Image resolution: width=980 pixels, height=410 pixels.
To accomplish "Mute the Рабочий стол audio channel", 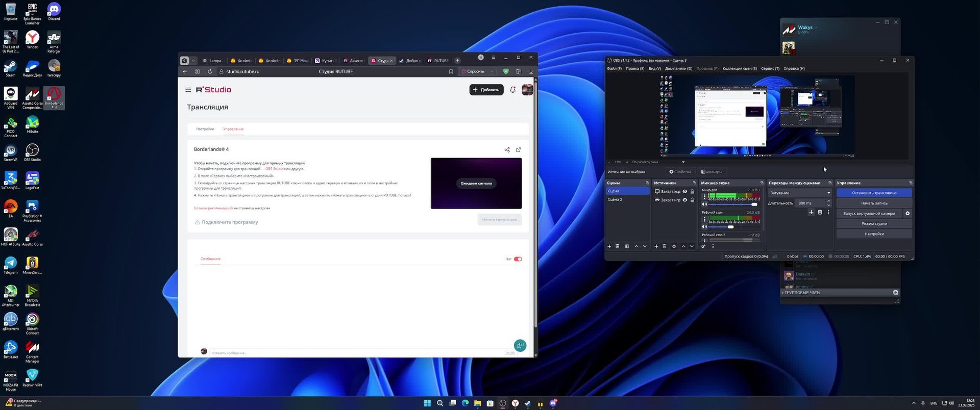I will [704, 227].
